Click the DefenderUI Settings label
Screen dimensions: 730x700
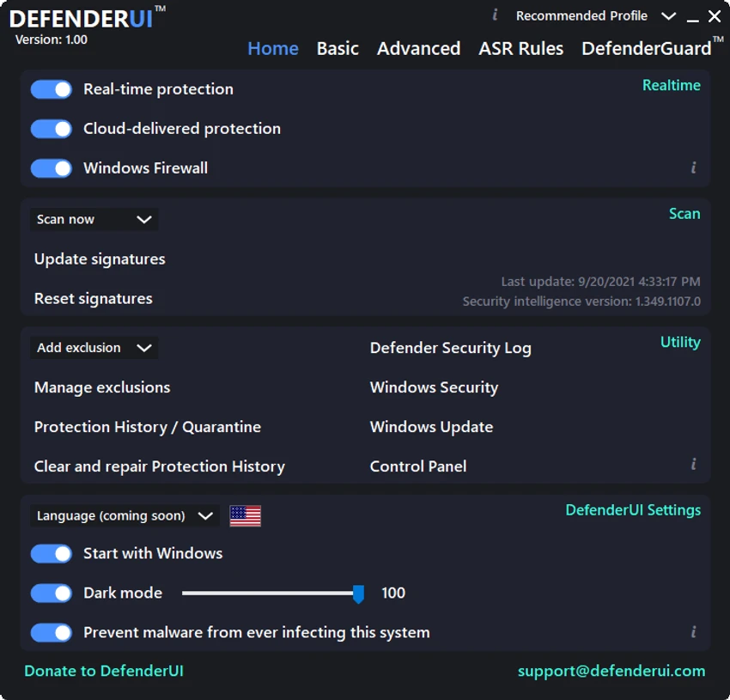point(633,510)
